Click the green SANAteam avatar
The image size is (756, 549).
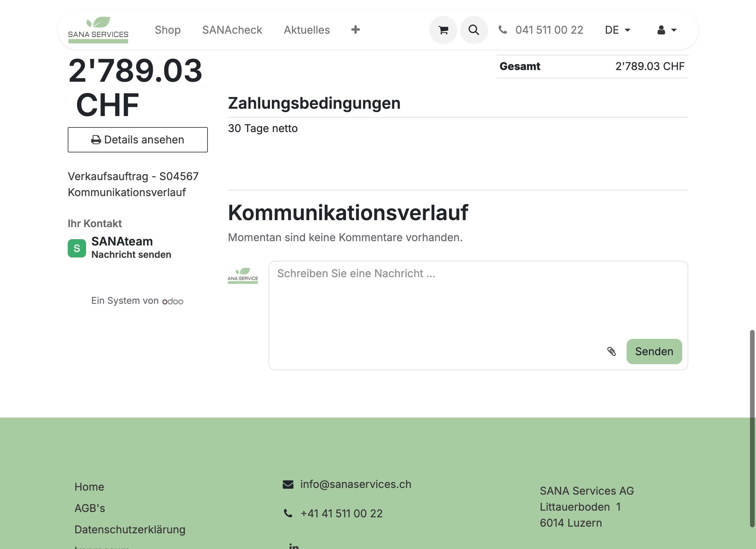tap(77, 248)
